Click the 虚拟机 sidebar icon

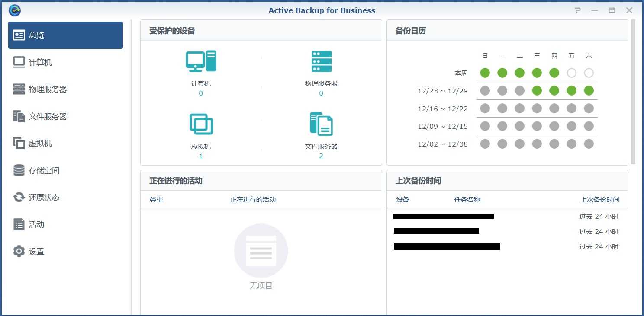19,143
